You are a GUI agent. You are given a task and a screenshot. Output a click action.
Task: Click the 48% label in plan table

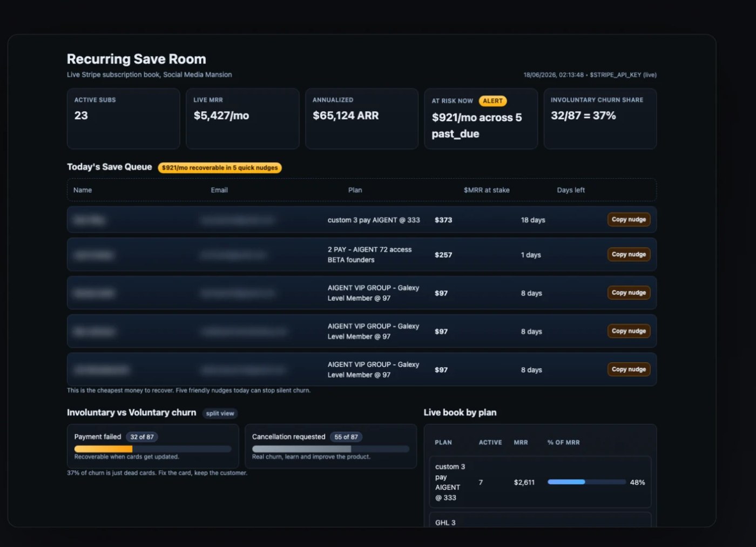[637, 482]
